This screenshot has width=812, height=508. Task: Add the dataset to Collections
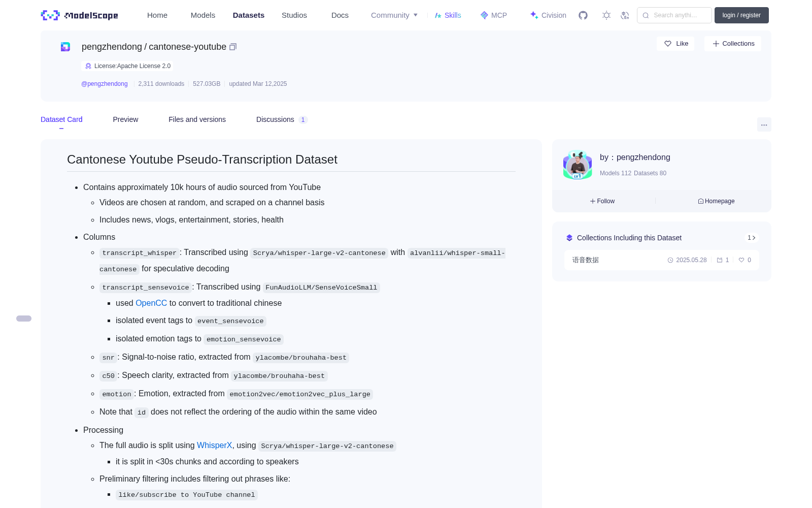(x=733, y=44)
